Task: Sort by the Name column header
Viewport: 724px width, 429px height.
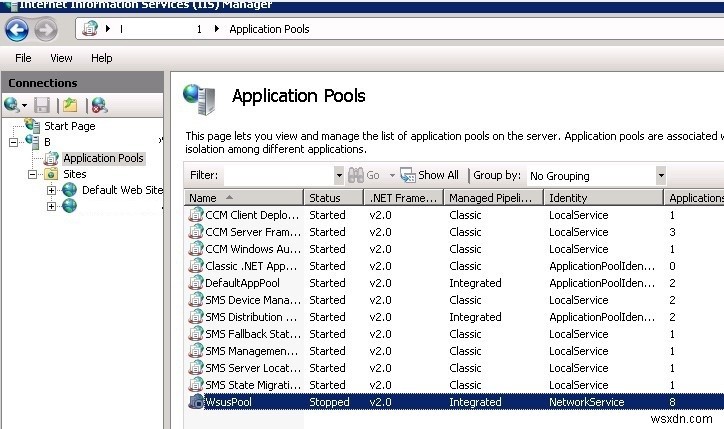Action: [244, 198]
